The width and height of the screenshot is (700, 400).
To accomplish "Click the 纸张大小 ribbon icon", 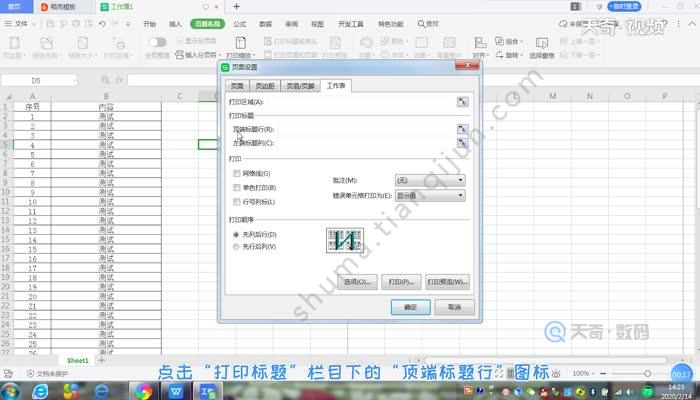I will 83,43.
